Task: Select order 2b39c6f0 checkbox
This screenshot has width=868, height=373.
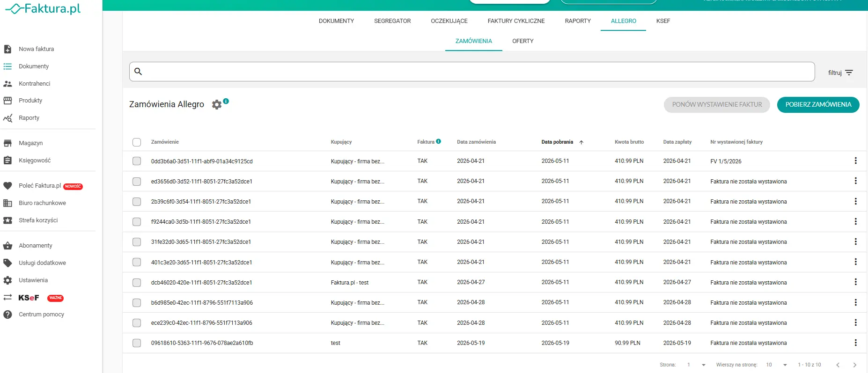Action: tap(137, 202)
